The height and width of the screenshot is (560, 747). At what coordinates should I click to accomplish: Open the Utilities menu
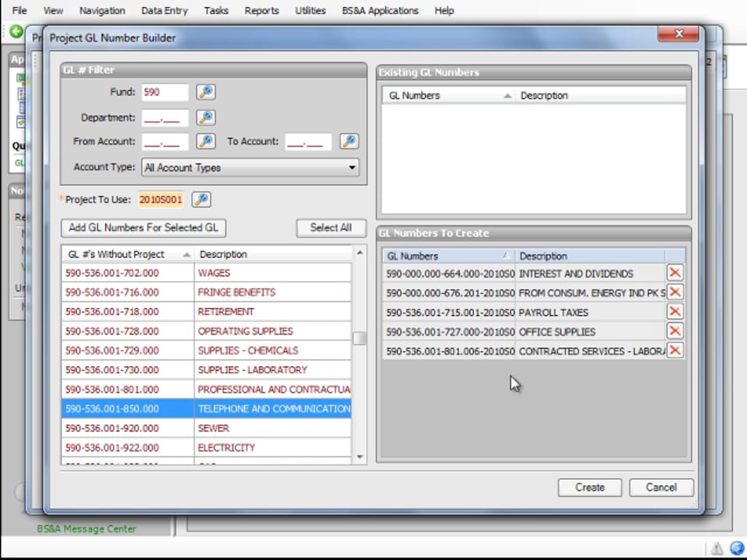click(x=310, y=10)
